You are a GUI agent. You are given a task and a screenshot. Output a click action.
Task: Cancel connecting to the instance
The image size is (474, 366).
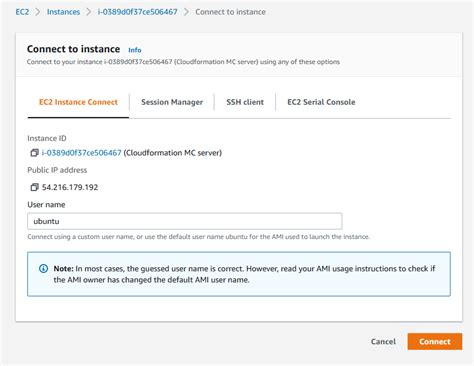(383, 342)
